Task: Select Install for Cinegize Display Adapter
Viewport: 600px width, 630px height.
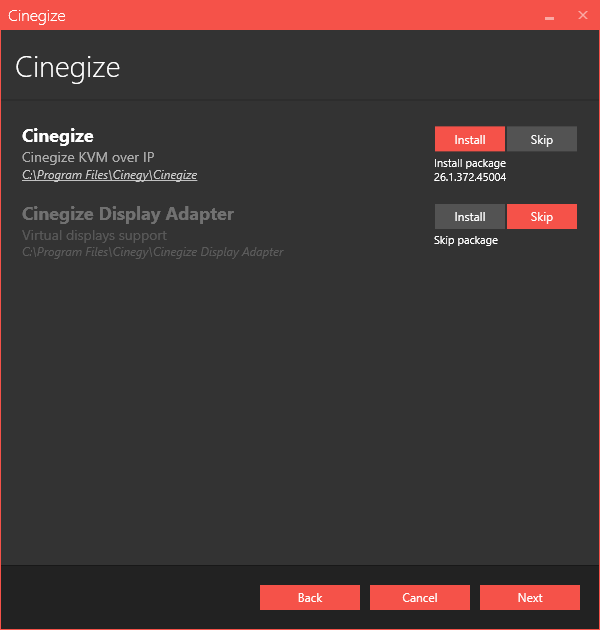Action: [x=469, y=217]
